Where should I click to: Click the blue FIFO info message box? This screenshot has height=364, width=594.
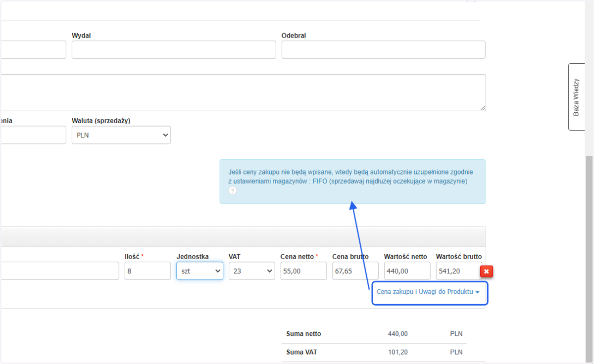point(352,182)
